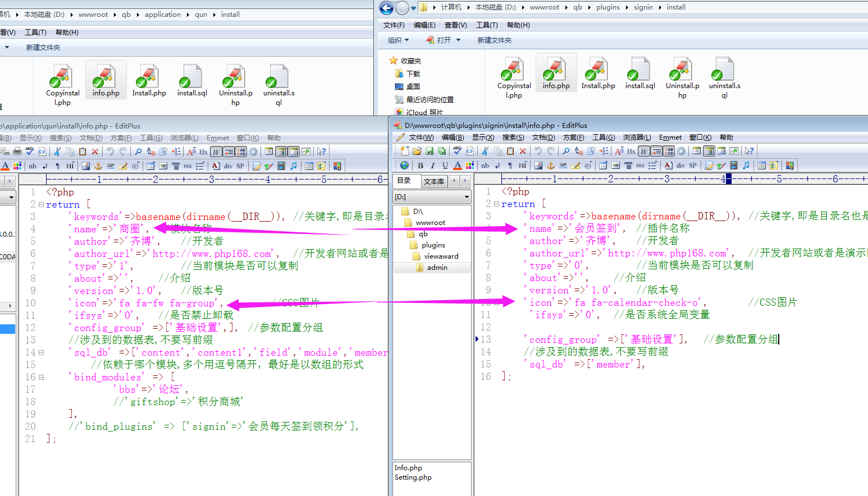
Task: Expand the 组织 dropdown in Explorer
Action: click(398, 40)
